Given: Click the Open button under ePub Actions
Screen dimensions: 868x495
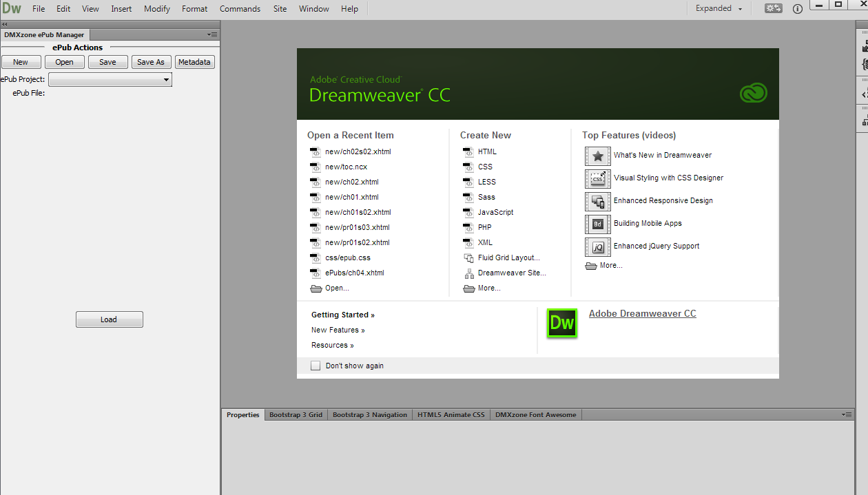Looking at the screenshot, I should [x=65, y=62].
